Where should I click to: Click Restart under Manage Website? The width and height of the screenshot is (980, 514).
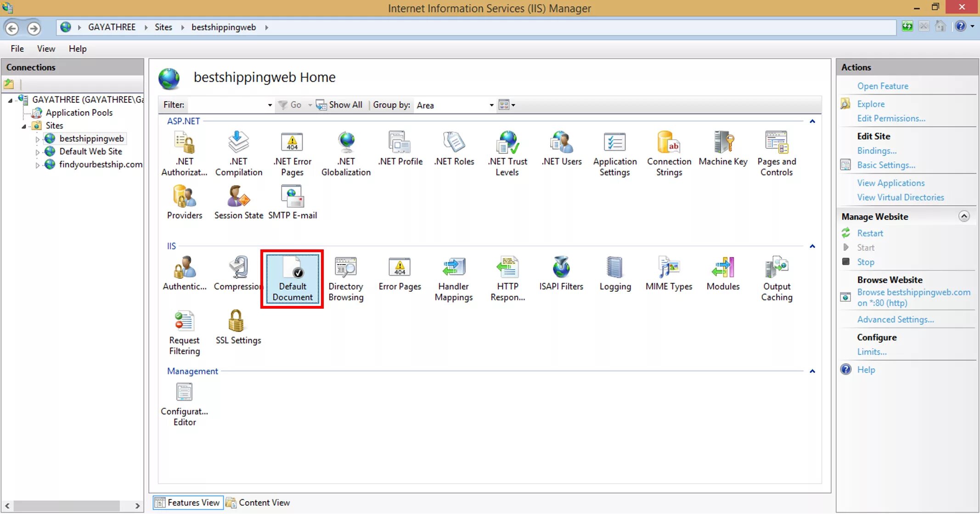[870, 233]
